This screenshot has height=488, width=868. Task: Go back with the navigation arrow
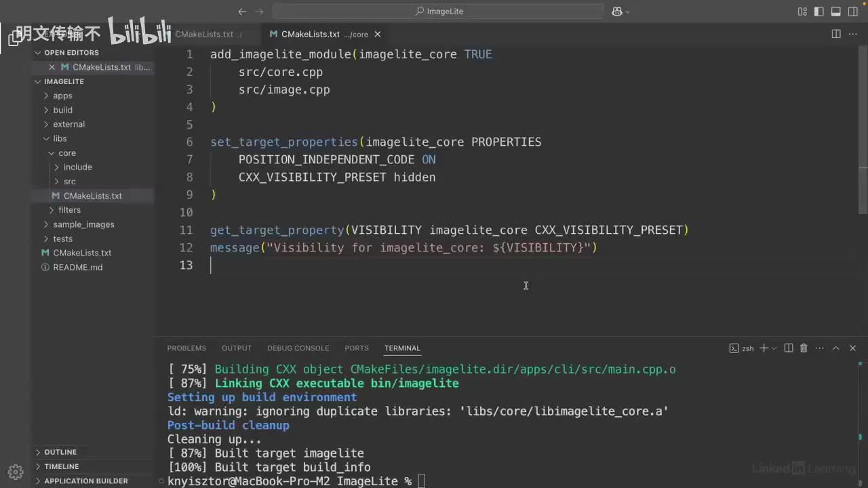pos(242,12)
